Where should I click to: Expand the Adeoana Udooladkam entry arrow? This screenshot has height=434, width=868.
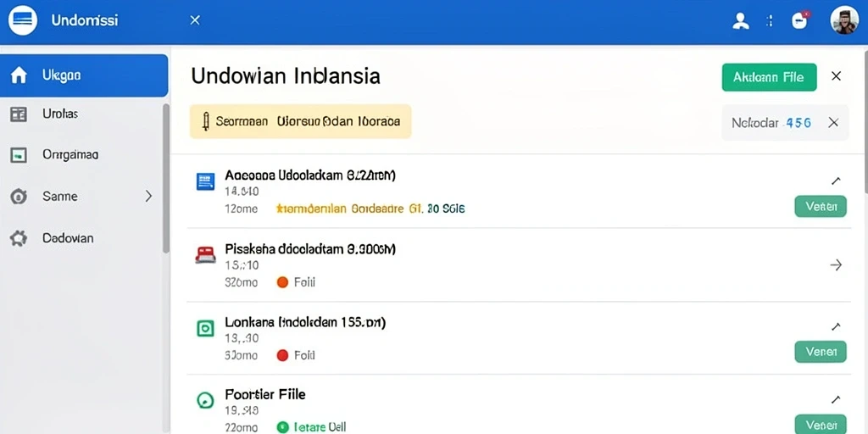point(836,181)
